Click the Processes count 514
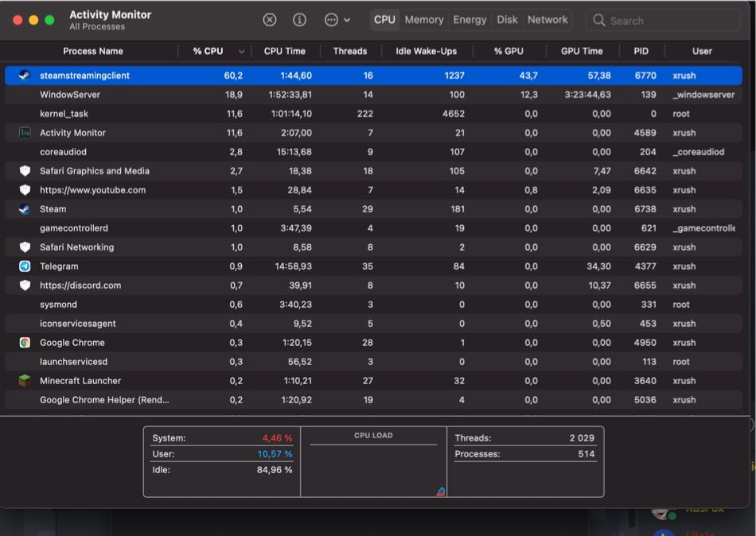This screenshot has width=756, height=536. click(x=586, y=454)
